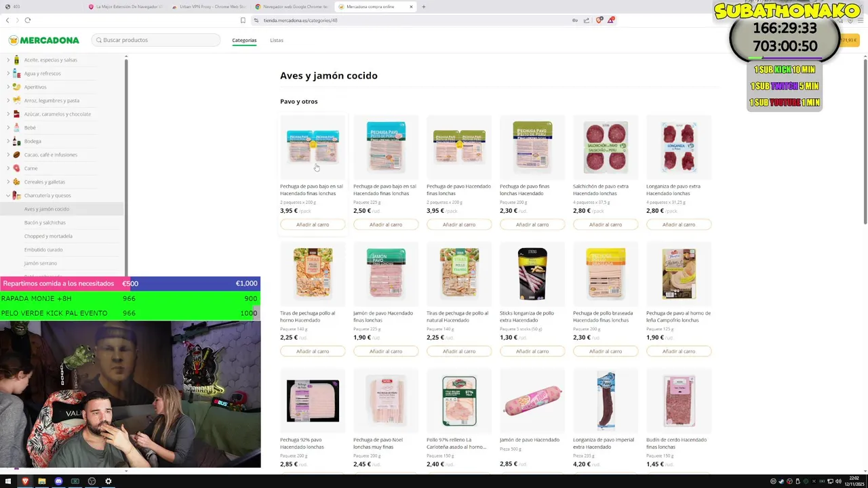Open the site settings icon beside the URL
This screenshot has height=488, width=868.
pyautogui.click(x=256, y=20)
